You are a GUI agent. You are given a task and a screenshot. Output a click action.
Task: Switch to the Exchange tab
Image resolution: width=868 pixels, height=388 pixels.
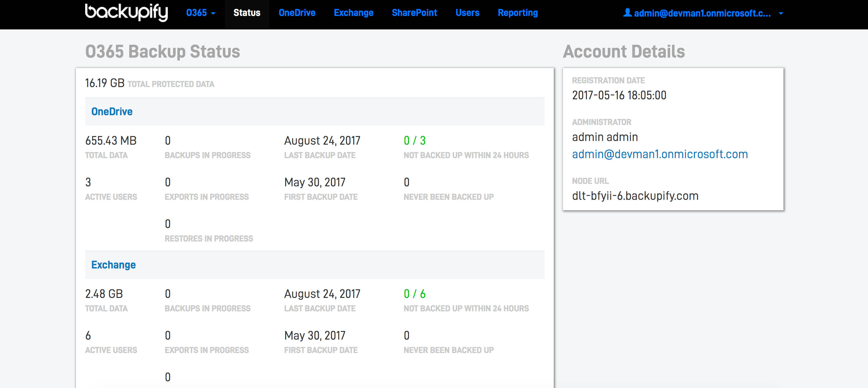pyautogui.click(x=353, y=13)
